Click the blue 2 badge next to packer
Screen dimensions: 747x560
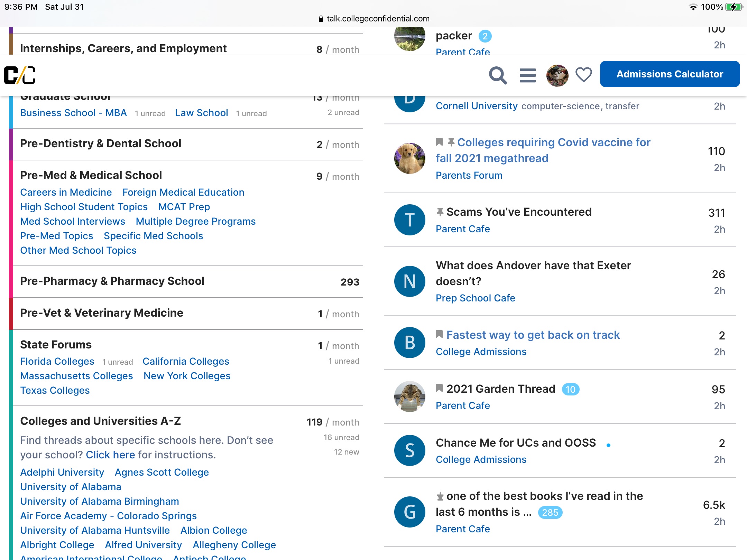coord(485,36)
